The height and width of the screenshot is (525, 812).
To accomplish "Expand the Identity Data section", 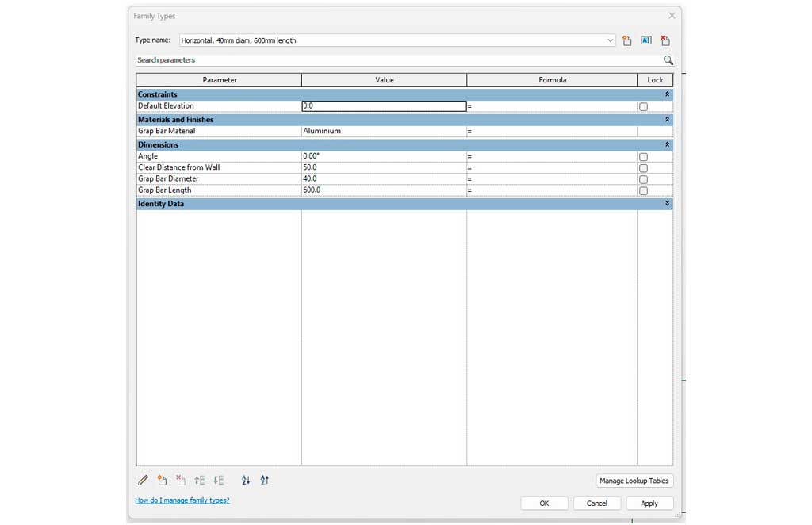I will pos(667,204).
